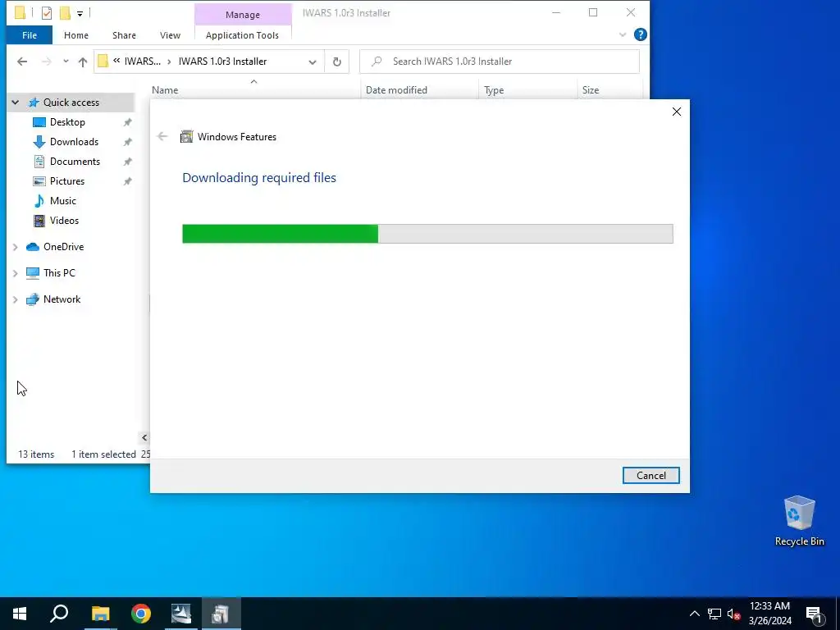Select This PC in navigation pane
The width and height of the screenshot is (840, 630).
point(59,272)
